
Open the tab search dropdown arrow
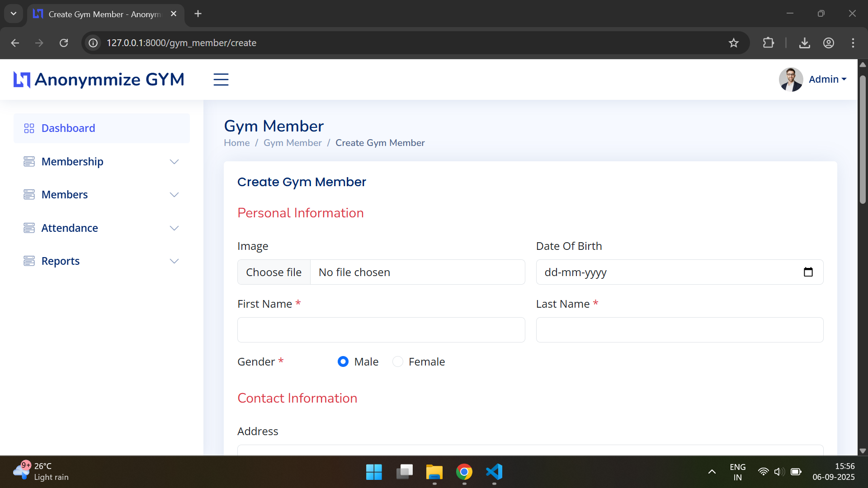14,14
